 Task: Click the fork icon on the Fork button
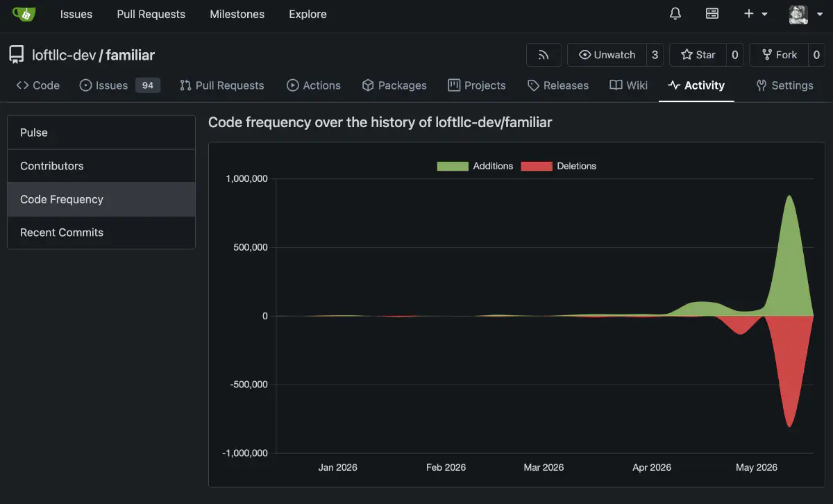pos(767,55)
